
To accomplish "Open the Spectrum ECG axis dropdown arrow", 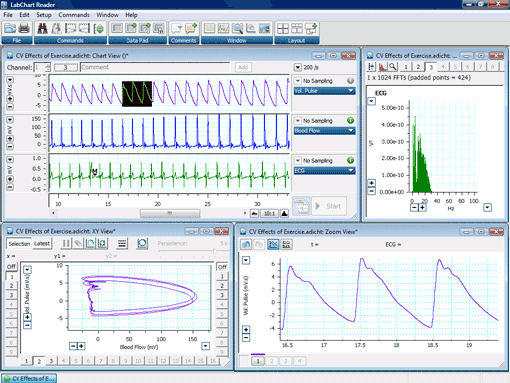I will tap(372, 101).
